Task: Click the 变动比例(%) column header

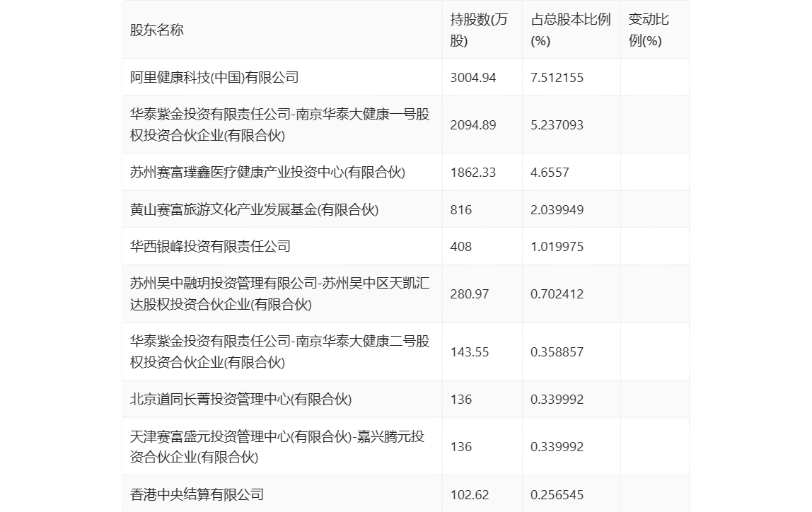Action: (649, 30)
